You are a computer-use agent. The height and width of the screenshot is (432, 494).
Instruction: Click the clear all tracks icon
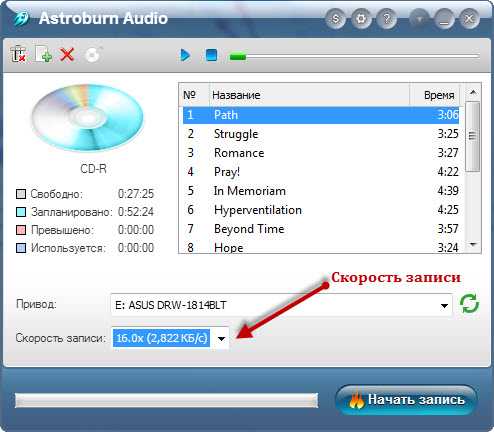pos(18,55)
